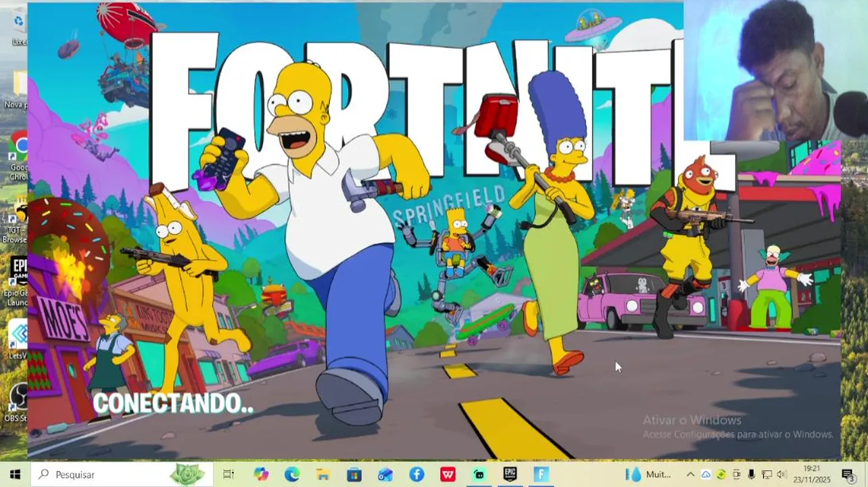The width and height of the screenshot is (868, 487).
Task: Open Task View on the taskbar
Action: pos(228,475)
